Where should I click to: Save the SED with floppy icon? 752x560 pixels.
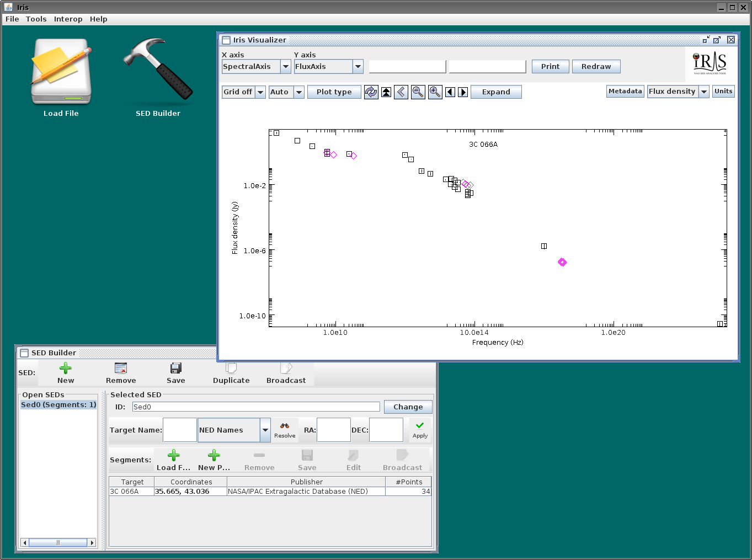click(176, 368)
